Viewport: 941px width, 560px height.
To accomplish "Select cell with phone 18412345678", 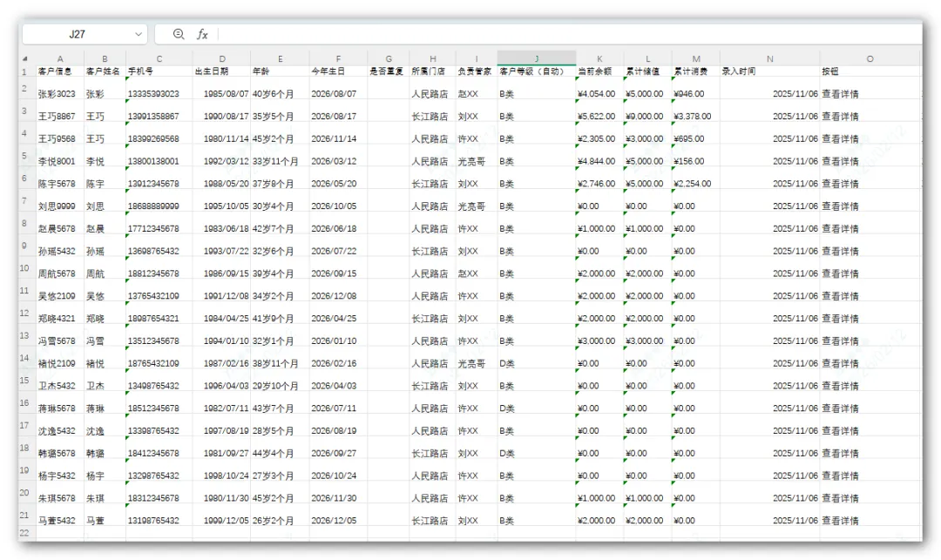I will click(159, 448).
